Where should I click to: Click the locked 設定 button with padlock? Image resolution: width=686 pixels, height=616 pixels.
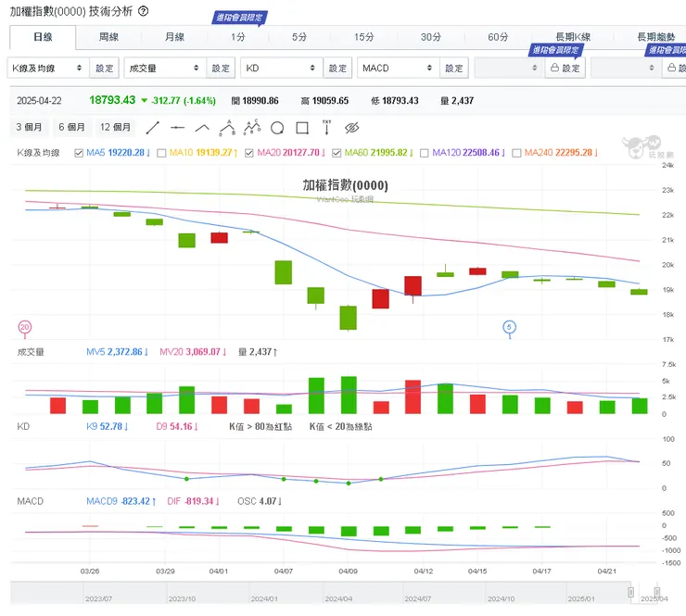click(x=565, y=69)
